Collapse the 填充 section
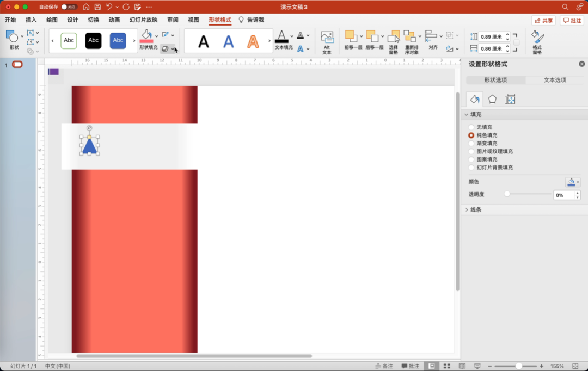Image resolution: width=588 pixels, height=371 pixels. click(467, 114)
